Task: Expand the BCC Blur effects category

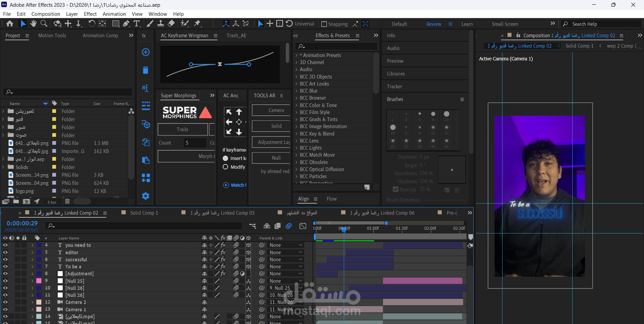Action: [297, 91]
